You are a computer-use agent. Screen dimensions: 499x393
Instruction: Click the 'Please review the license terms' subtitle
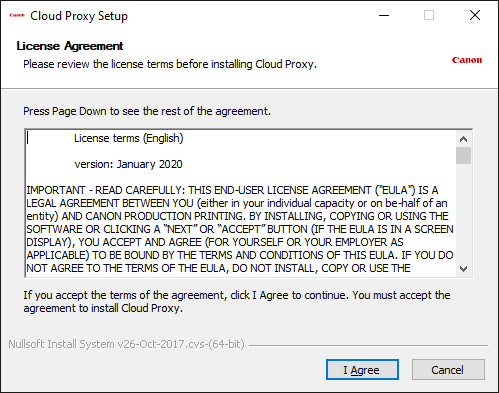tap(170, 64)
